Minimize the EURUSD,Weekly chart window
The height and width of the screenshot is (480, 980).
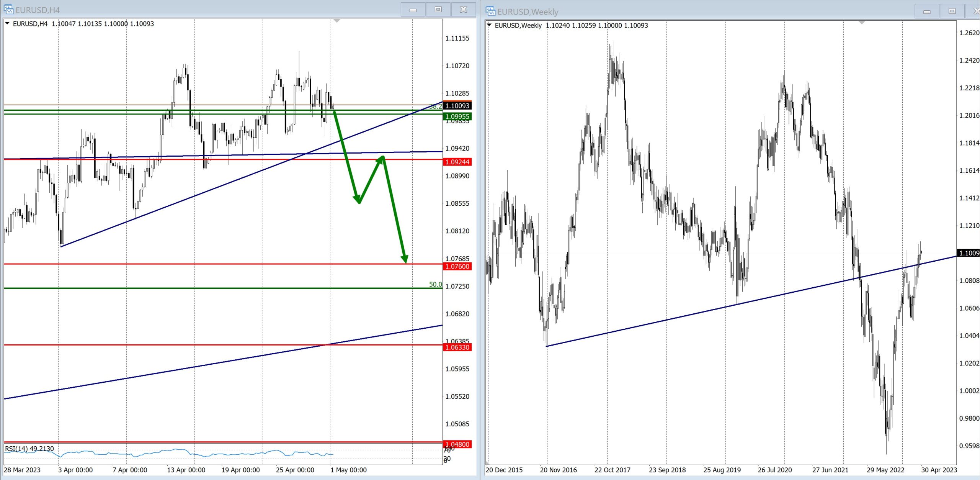[927, 12]
